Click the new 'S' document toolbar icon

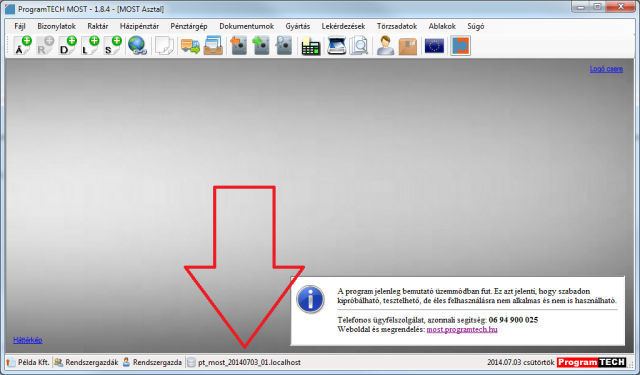[113, 45]
